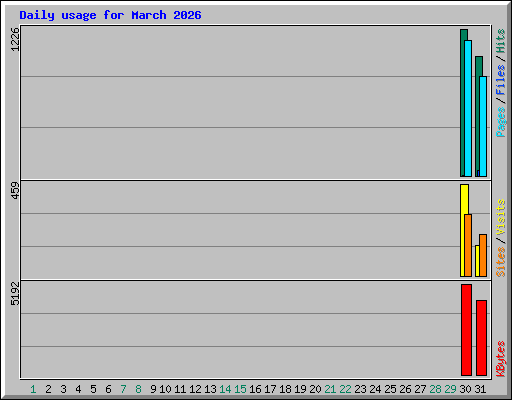Click the cyan Pages bar for day 30
Image resolution: width=512 pixels, height=400 pixels.
click(468, 108)
